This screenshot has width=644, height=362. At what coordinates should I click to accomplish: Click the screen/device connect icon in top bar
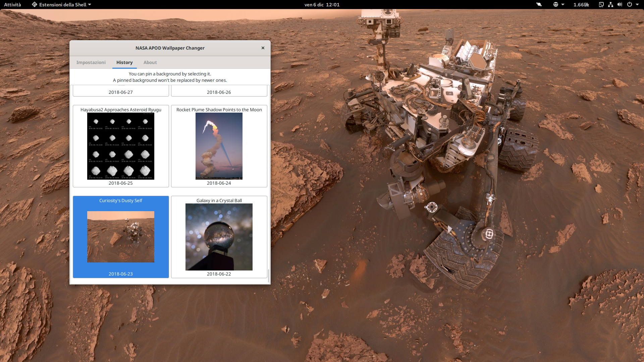[601, 5]
